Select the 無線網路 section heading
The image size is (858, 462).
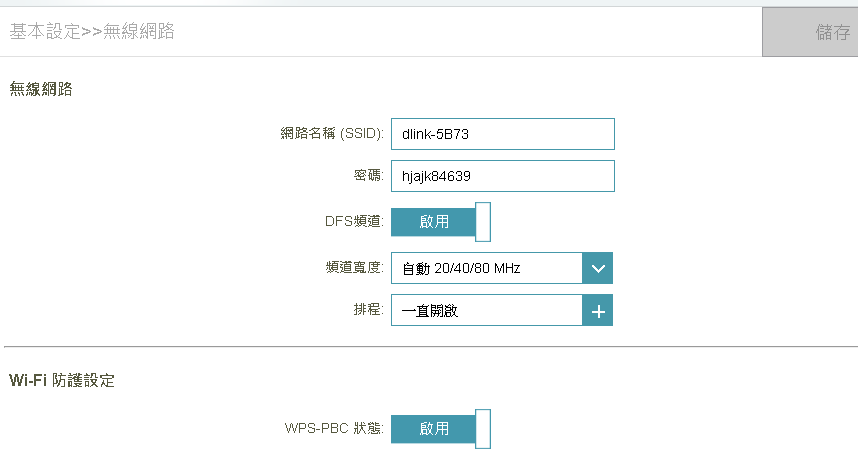pos(40,90)
